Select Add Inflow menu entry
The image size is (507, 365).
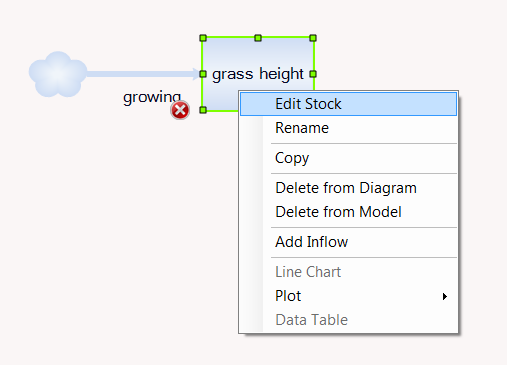[348, 242]
